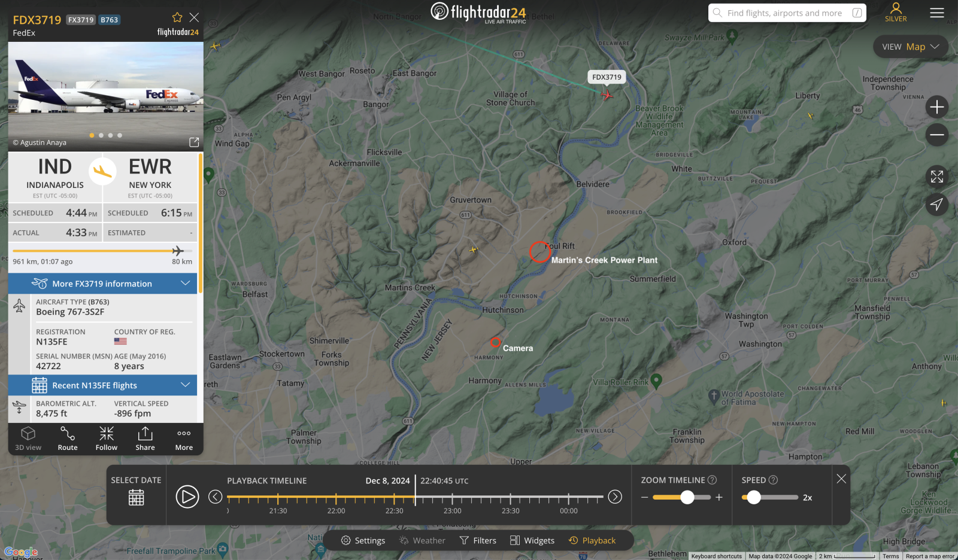Open the Settings panel
Screen dimensions: 958x560
(363, 540)
